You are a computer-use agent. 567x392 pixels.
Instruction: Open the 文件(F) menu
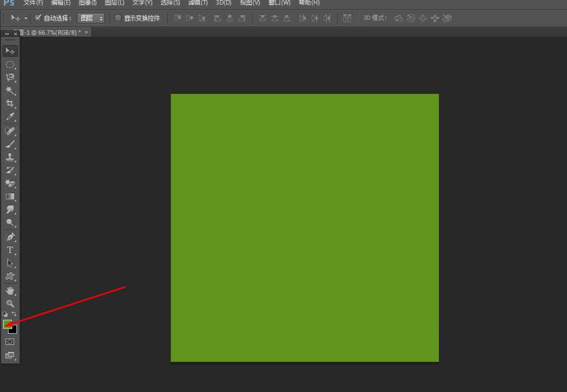[x=33, y=3]
